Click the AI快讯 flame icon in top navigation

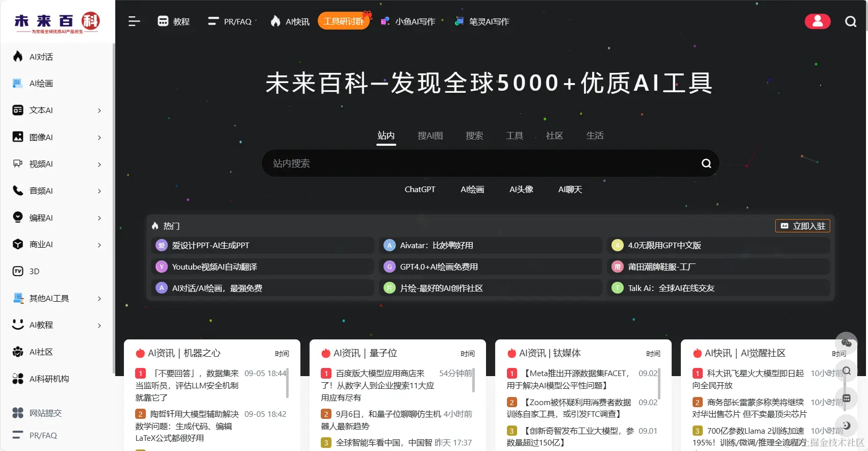tap(275, 21)
